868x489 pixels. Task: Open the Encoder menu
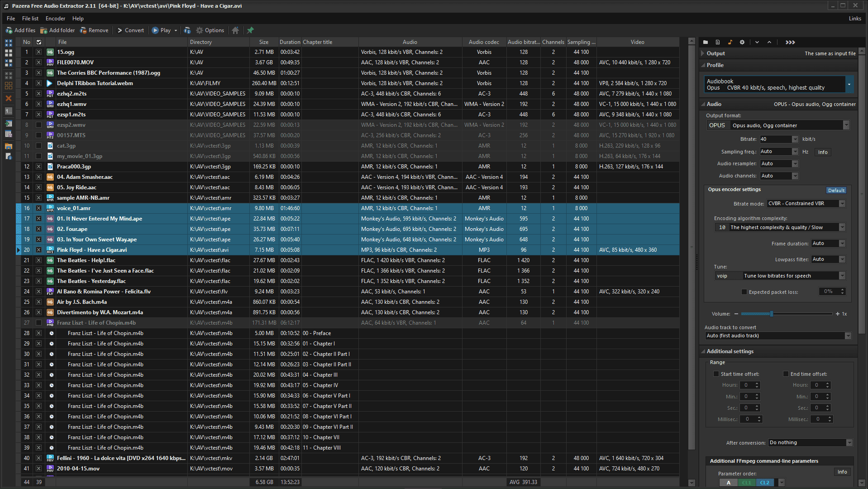tap(55, 19)
